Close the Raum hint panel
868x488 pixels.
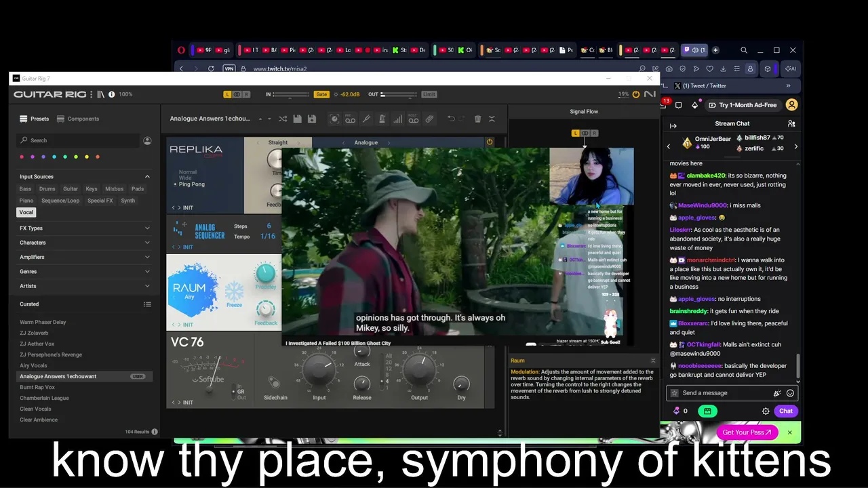(x=653, y=361)
